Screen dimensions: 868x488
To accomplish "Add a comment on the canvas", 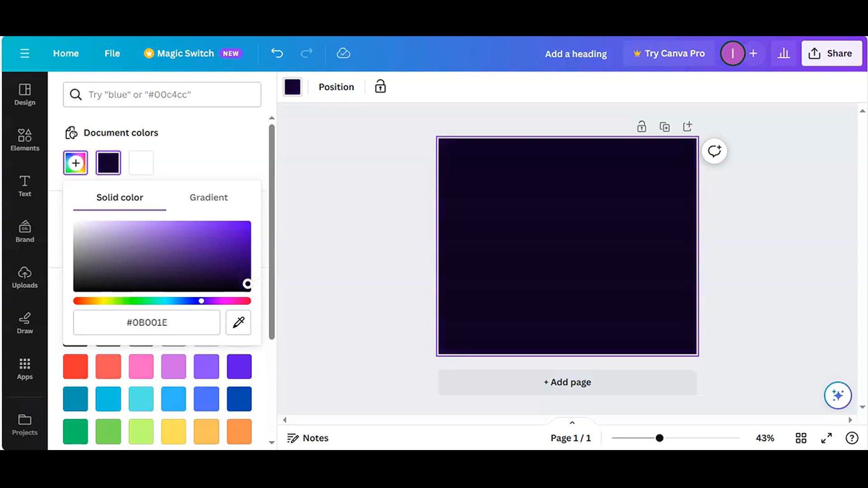I will tap(714, 151).
